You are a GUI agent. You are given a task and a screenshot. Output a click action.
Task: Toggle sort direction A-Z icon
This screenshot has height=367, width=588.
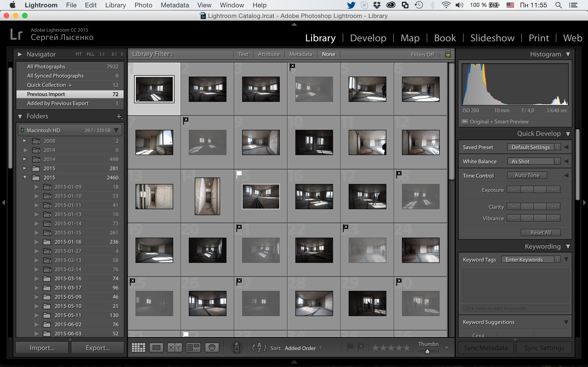[259, 348]
